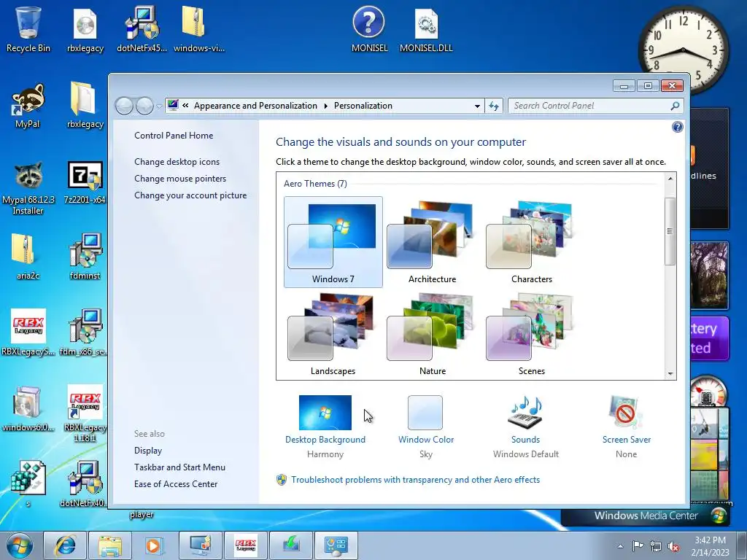
Task: Go to Control Panel Home
Action: [x=174, y=136]
